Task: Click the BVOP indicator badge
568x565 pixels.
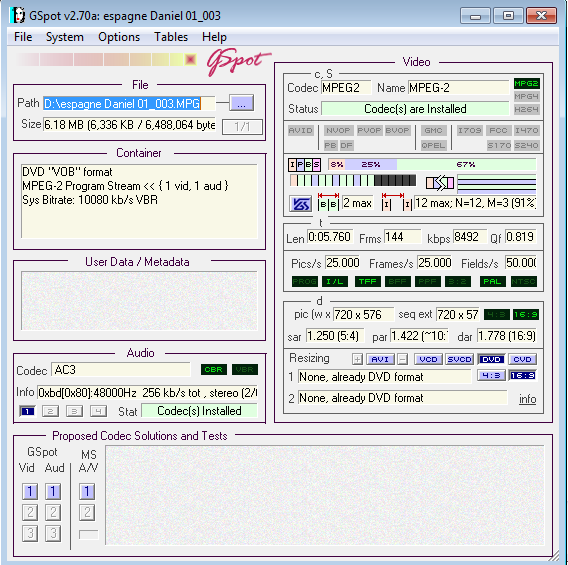Action: (x=397, y=130)
